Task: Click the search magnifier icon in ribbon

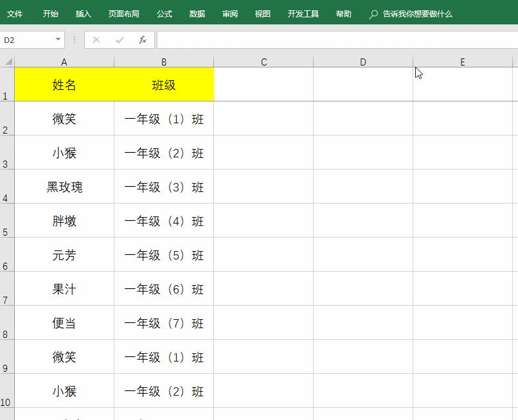Action: click(x=373, y=14)
